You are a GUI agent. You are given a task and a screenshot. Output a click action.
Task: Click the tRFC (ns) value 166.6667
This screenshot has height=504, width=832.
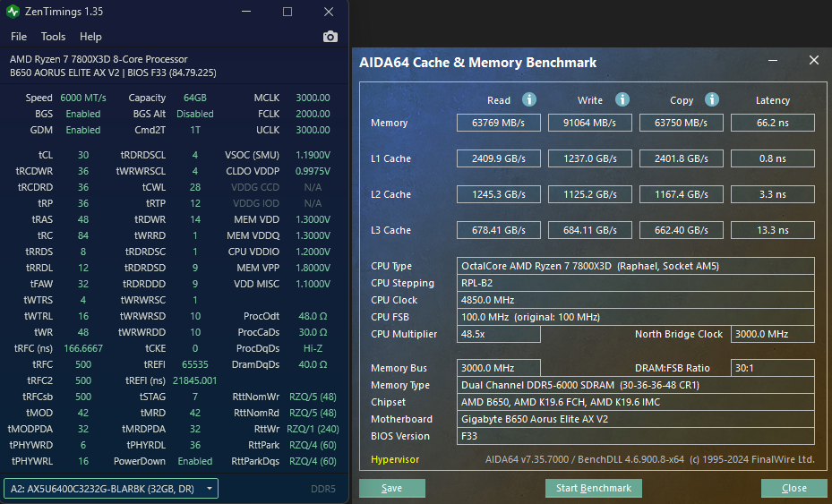(x=82, y=348)
